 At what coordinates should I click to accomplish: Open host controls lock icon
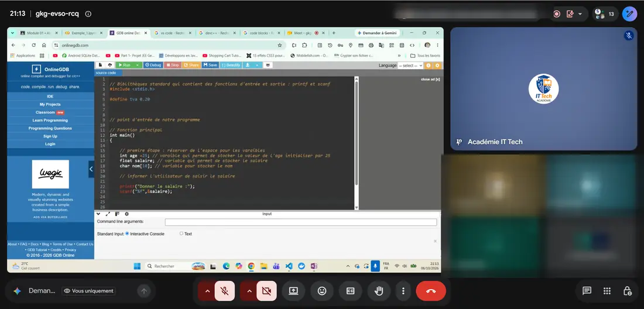(x=627, y=290)
